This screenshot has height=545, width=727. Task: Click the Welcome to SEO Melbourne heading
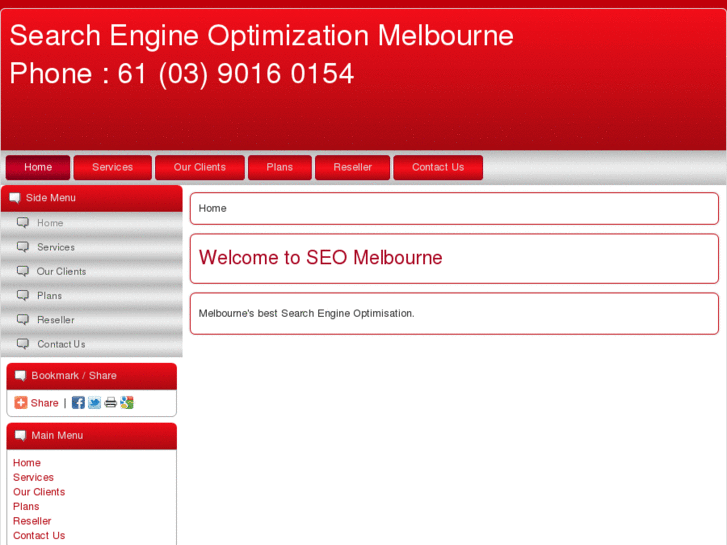[320, 258]
